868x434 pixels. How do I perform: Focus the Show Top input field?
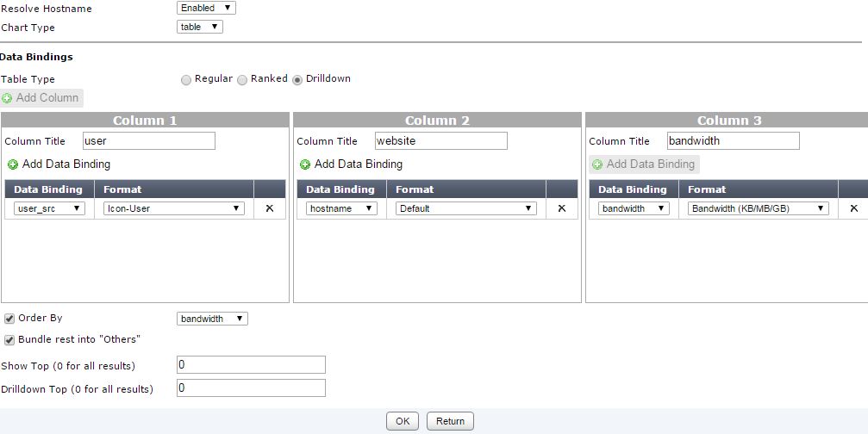(251, 365)
